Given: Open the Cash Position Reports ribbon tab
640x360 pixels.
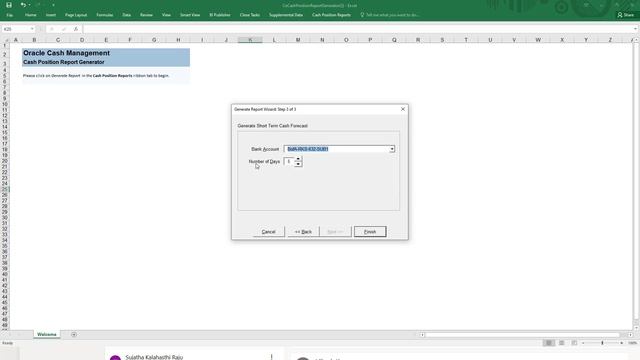Looking at the screenshot, I should (331, 15).
